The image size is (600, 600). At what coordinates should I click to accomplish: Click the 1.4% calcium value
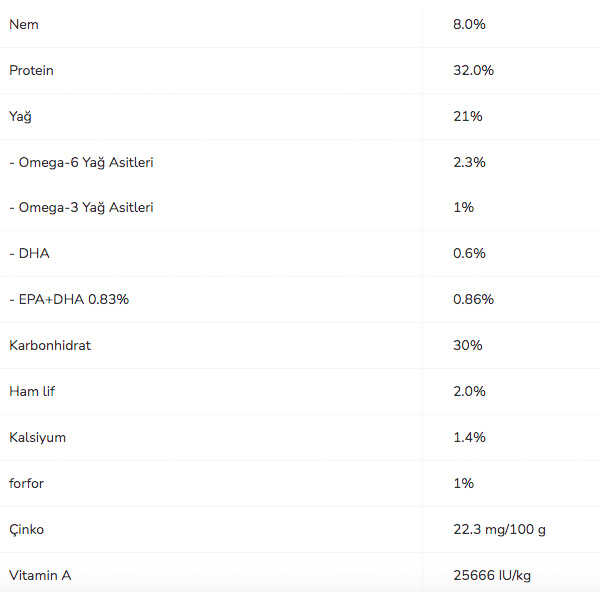(469, 438)
